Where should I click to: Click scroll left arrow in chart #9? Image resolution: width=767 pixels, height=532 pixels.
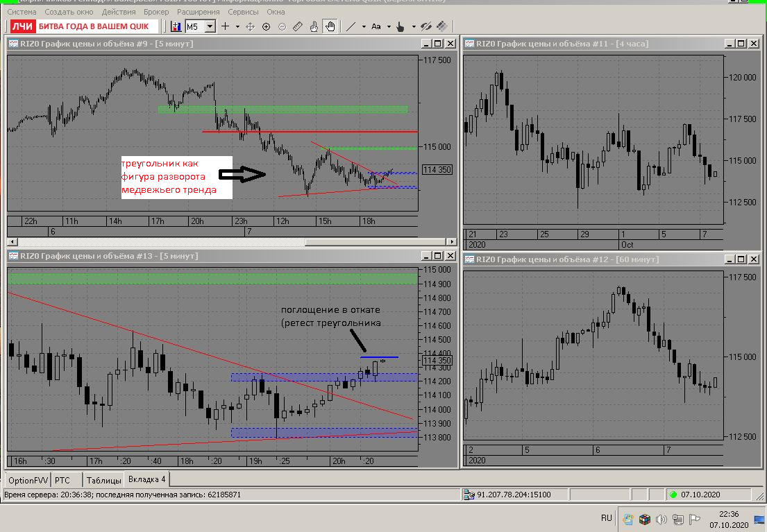point(12,241)
